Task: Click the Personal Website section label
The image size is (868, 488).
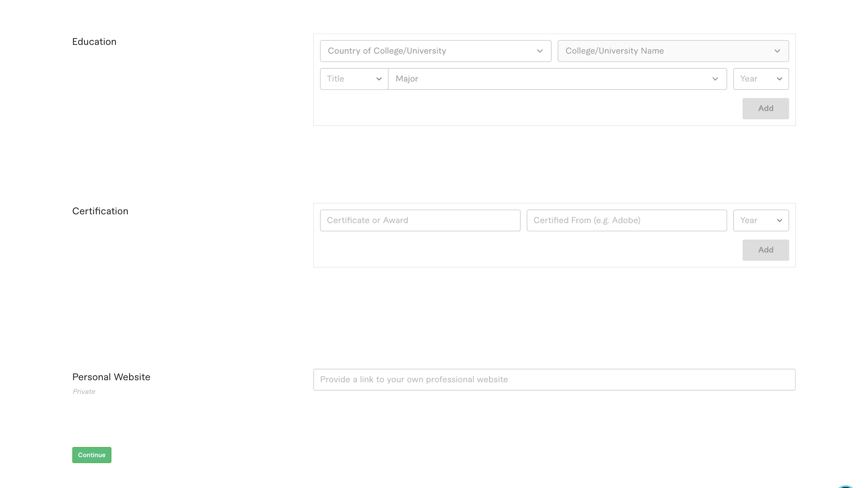Action: click(111, 377)
